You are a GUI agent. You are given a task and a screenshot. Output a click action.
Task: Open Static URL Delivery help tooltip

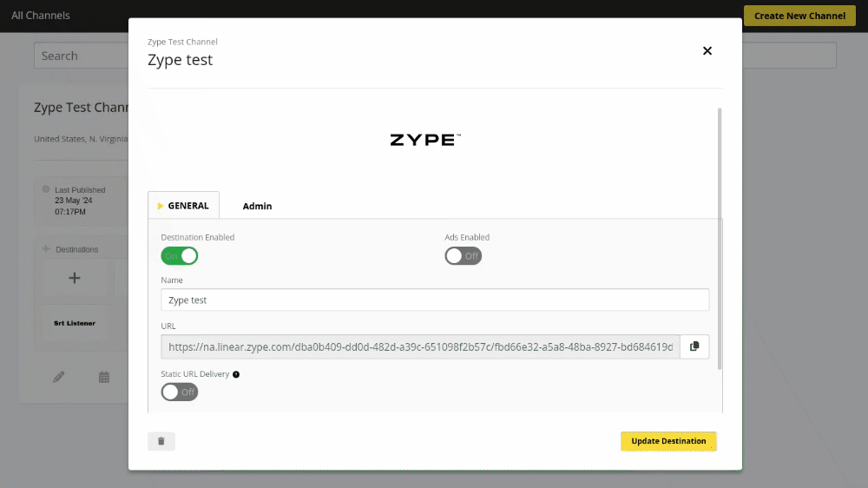pyautogui.click(x=236, y=374)
